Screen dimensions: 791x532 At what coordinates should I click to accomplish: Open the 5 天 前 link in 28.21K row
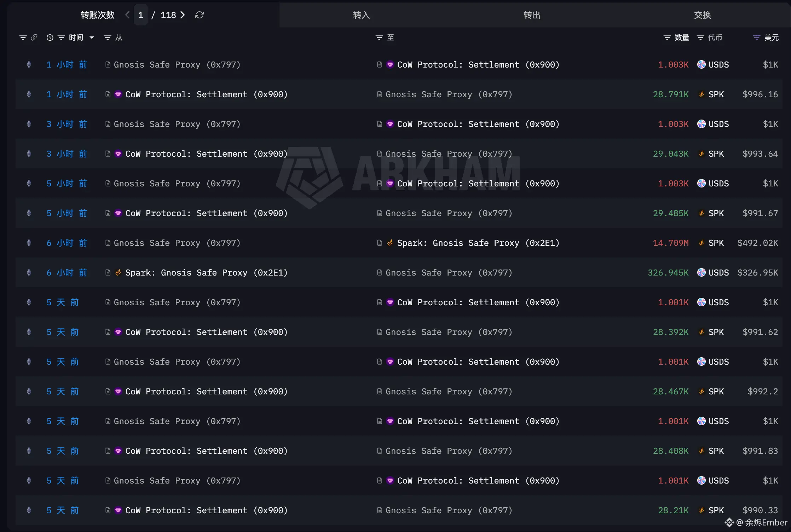coord(63,510)
